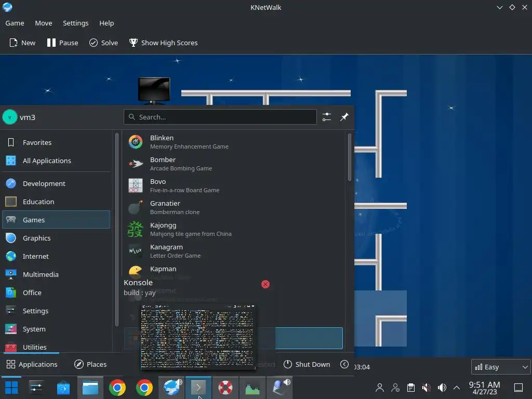Open the blue ball game taskbar entry
Viewport: 532px width, 399px height.
click(x=280, y=388)
